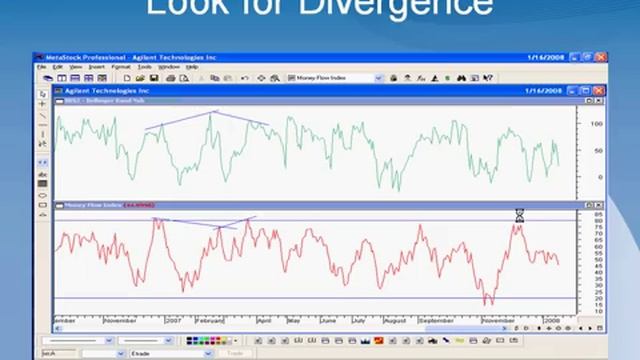This screenshot has width=640, height=360.
Task: Expand the Money Flow Index indicator dropdown
Action: click(x=378, y=78)
